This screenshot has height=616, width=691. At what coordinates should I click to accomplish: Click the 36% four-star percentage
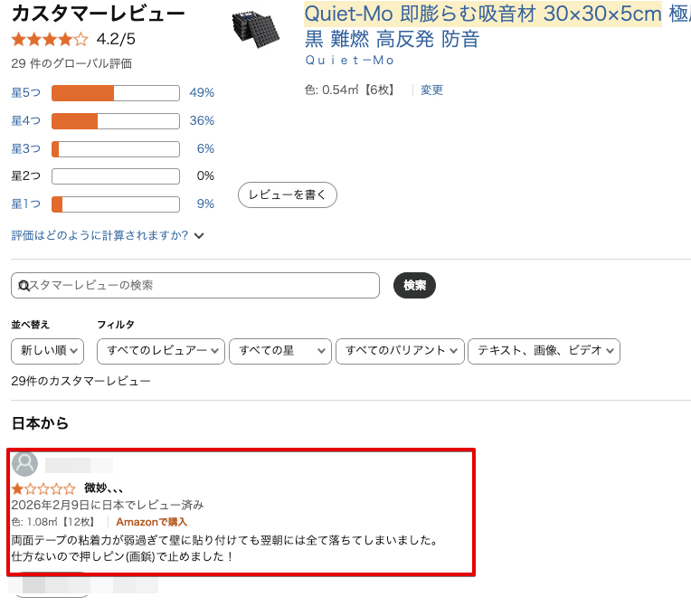[202, 120]
